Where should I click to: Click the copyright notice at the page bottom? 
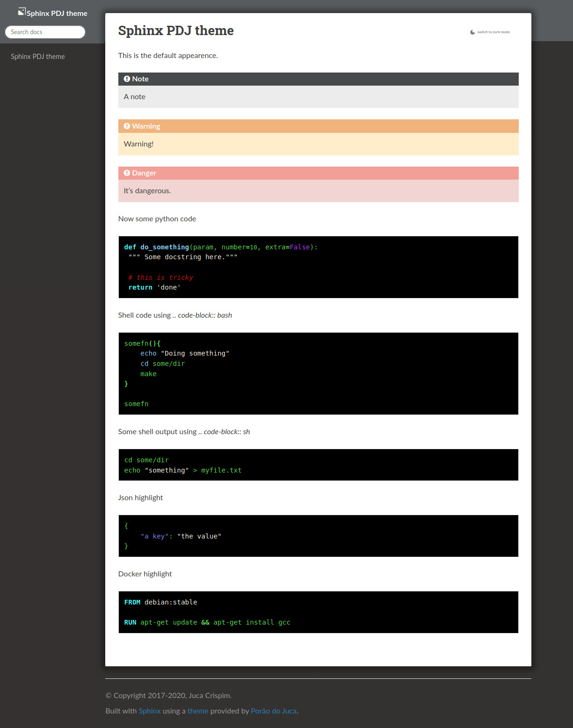pyautogui.click(x=168, y=695)
